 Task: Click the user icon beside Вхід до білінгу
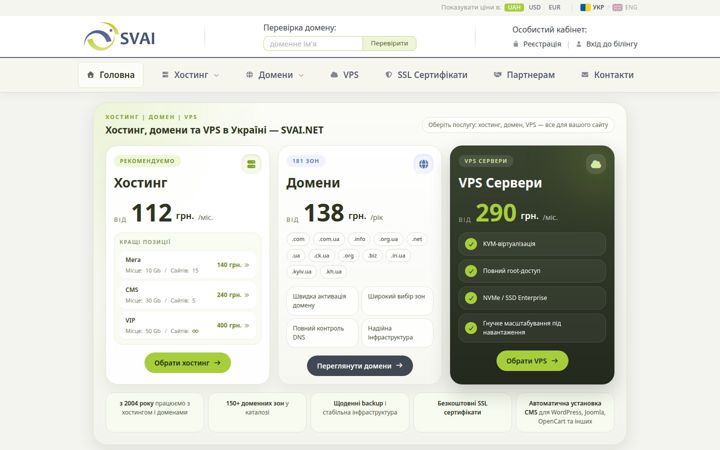pyautogui.click(x=579, y=44)
